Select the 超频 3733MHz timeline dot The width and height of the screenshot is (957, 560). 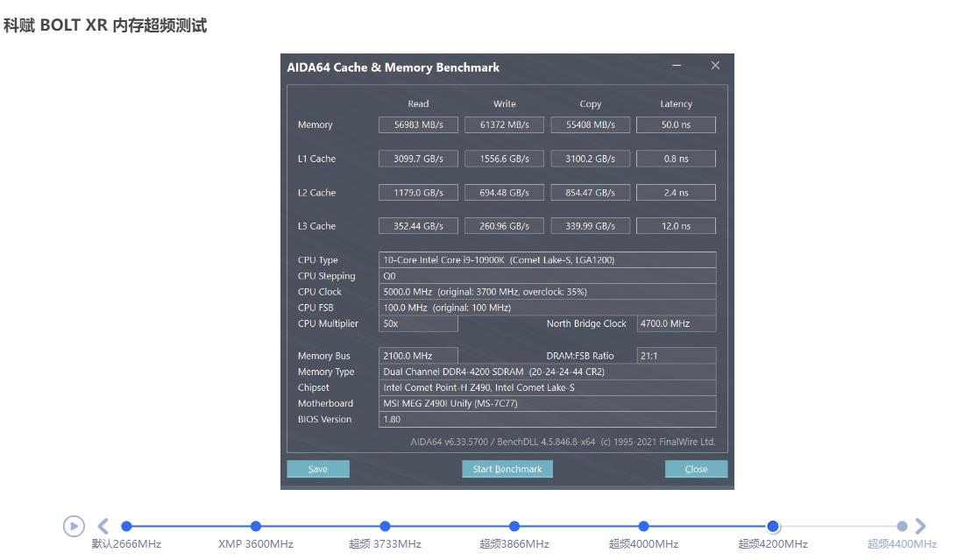point(385,526)
